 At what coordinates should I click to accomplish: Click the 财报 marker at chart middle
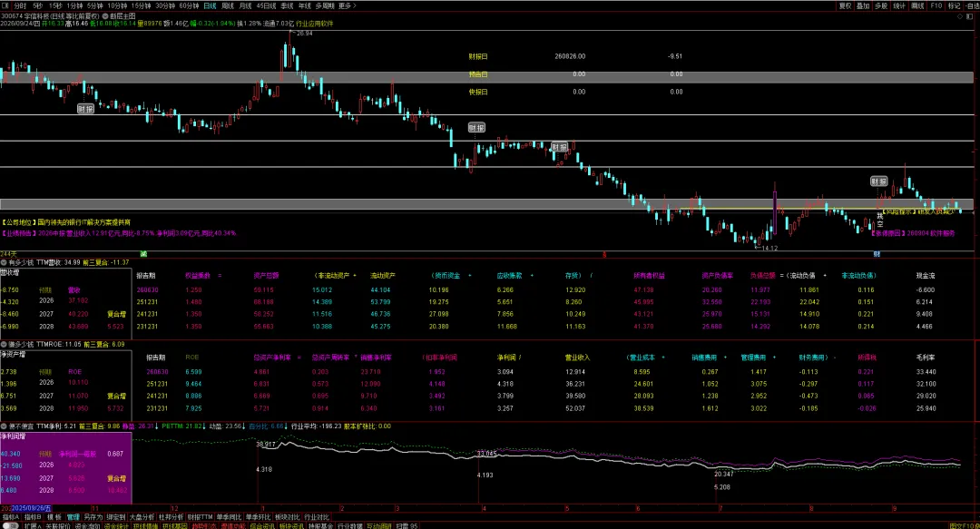point(477,128)
